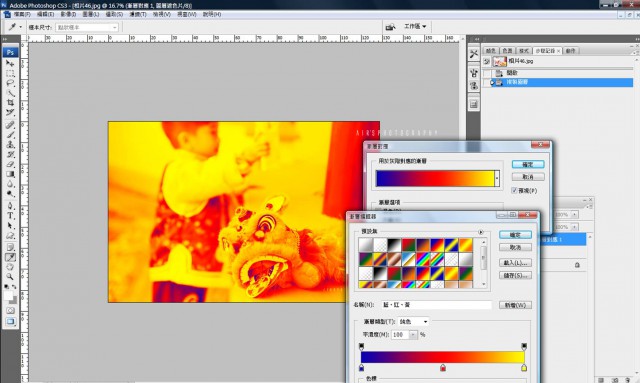Click the gradient name 名稱 input field

click(x=436, y=305)
